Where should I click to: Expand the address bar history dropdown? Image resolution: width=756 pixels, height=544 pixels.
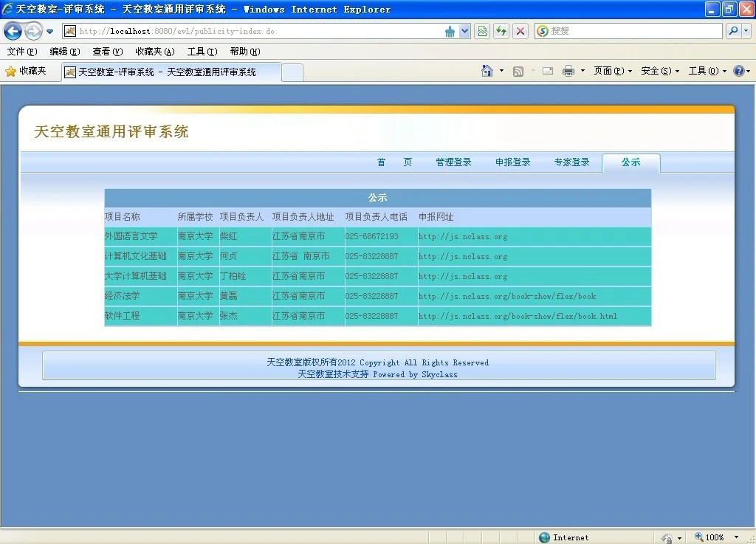[464, 31]
